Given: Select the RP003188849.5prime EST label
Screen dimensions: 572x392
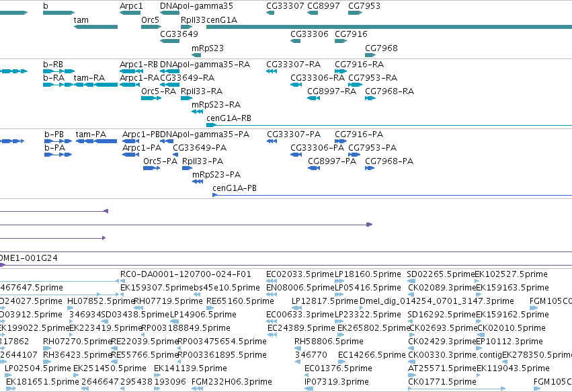Looking at the screenshot, I should point(186,328).
